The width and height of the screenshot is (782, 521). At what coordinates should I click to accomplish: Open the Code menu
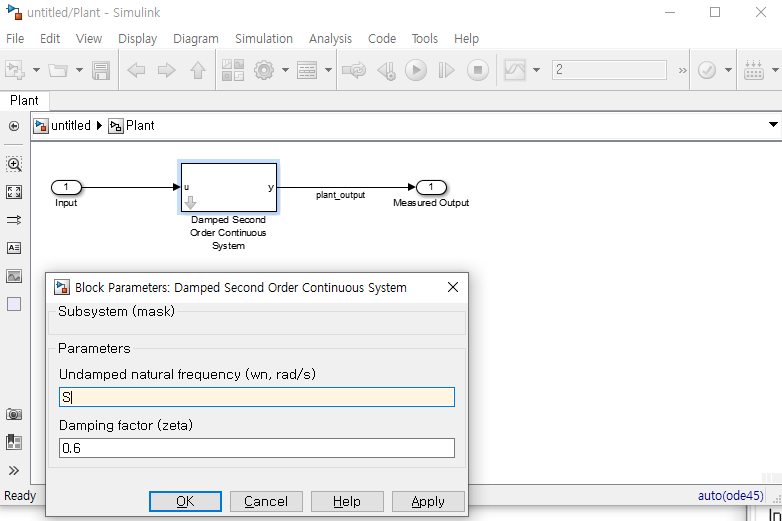pyautogui.click(x=382, y=38)
